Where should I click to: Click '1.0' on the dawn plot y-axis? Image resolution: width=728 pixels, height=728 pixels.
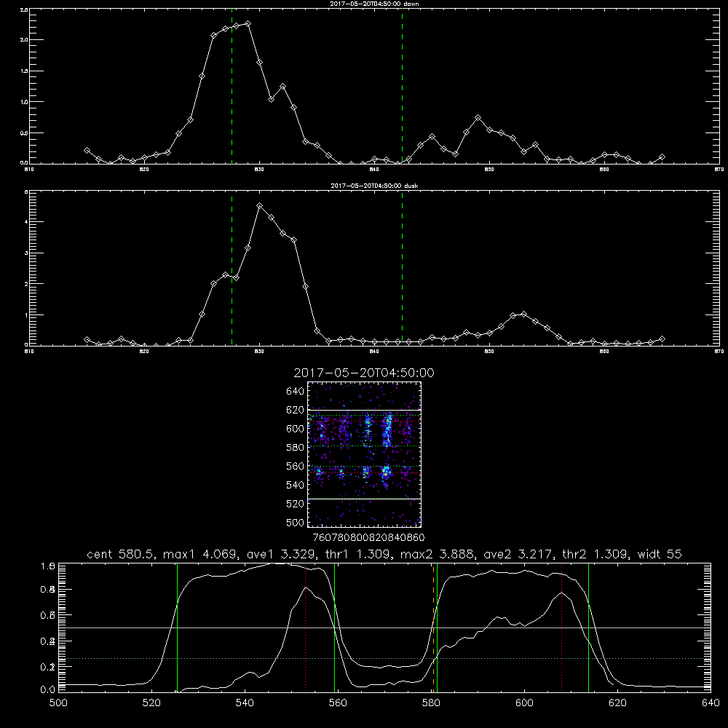coord(24,102)
